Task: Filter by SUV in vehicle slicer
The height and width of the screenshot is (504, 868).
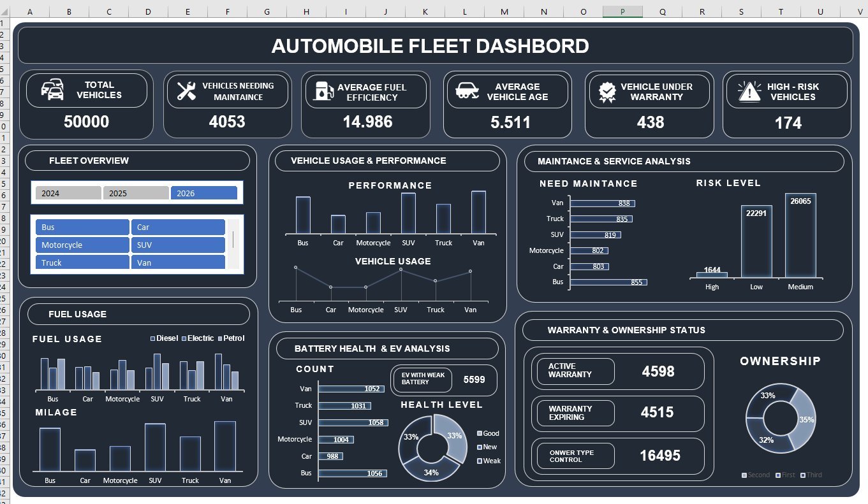Action: 178,245
